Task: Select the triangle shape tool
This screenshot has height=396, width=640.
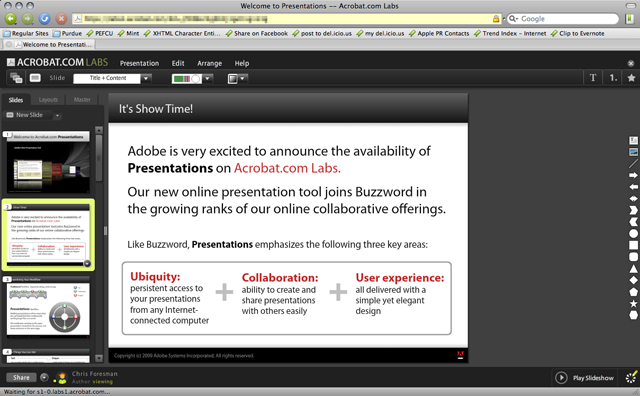Action: tap(633, 269)
